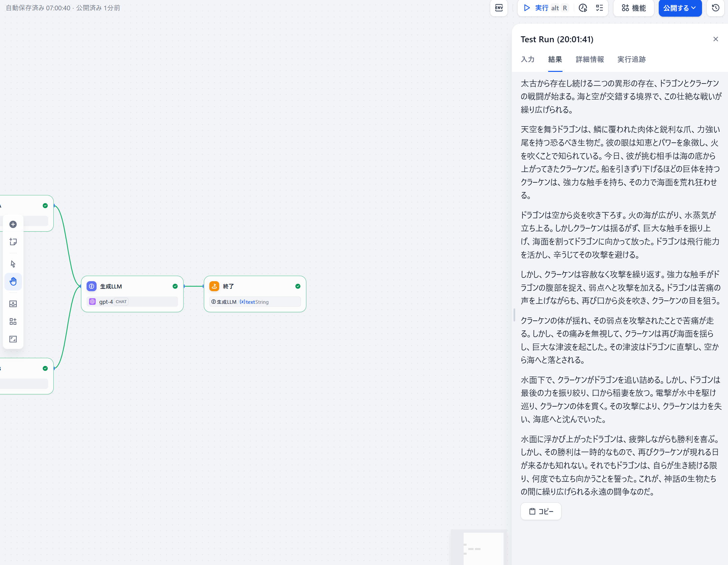Open the import DSL icon in left toolbar
The image size is (728, 565).
(x=13, y=303)
